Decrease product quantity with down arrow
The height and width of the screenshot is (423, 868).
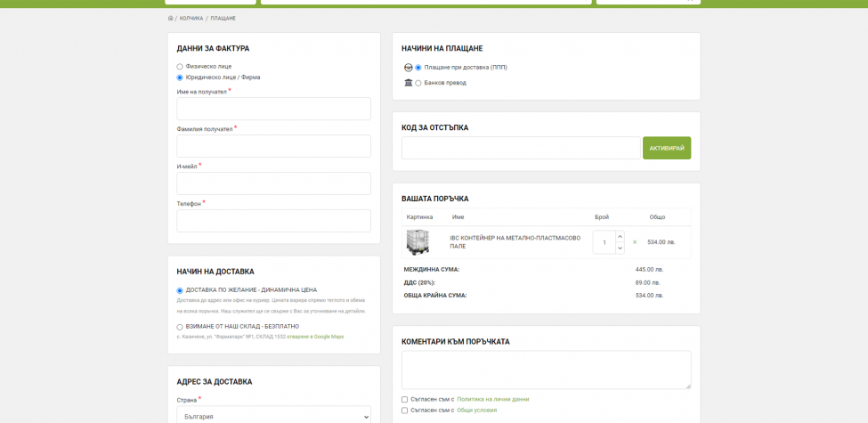pyautogui.click(x=620, y=248)
